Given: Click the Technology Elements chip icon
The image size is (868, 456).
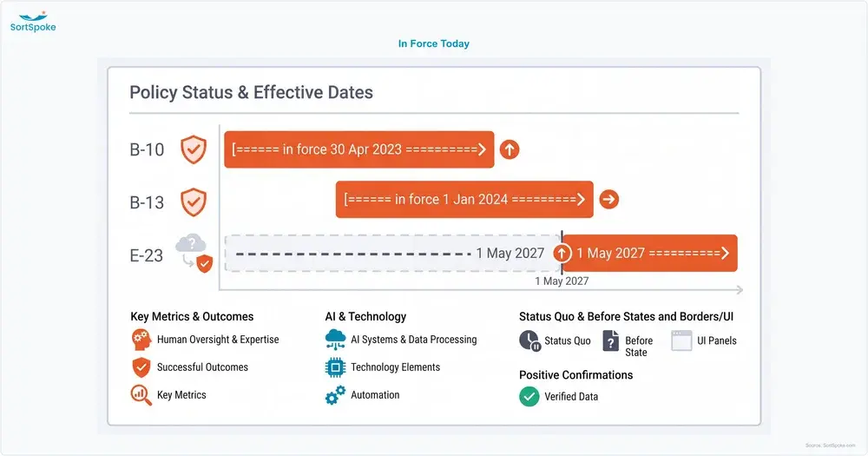Looking at the screenshot, I should pyautogui.click(x=335, y=367).
